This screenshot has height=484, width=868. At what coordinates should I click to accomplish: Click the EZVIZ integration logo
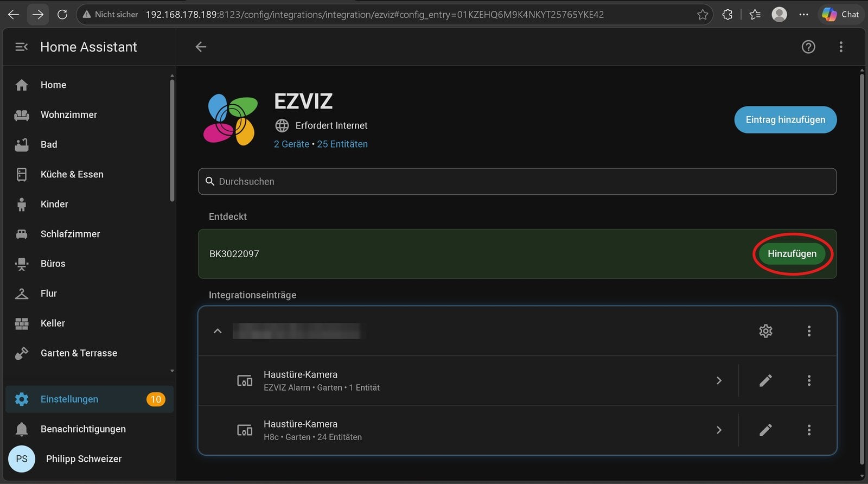tap(231, 120)
